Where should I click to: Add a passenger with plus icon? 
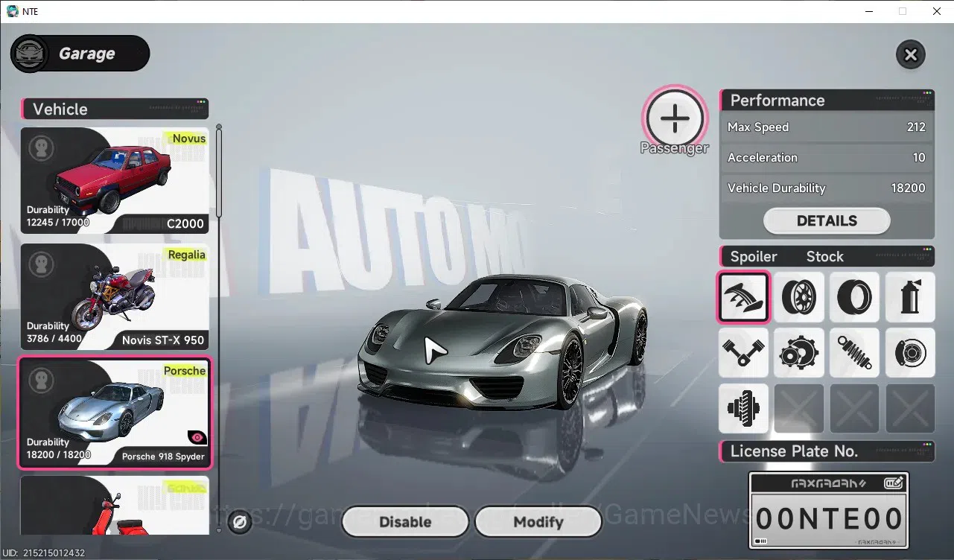[x=675, y=118]
